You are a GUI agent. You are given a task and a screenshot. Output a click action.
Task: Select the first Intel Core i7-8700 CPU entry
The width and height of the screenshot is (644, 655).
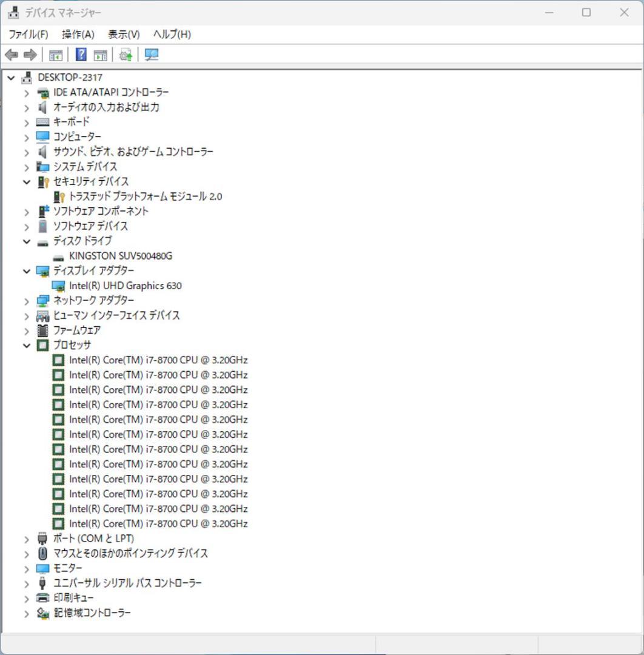tap(159, 360)
